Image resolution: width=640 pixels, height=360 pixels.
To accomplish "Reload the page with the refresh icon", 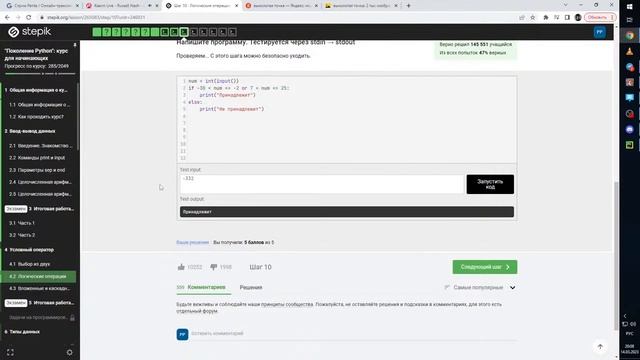I will point(28,17).
